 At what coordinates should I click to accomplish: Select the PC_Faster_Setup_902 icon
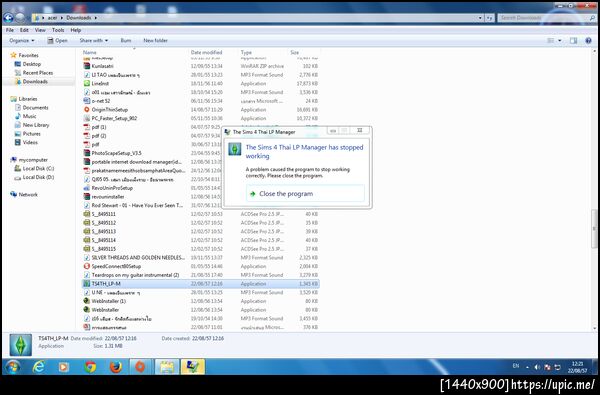pos(86,118)
